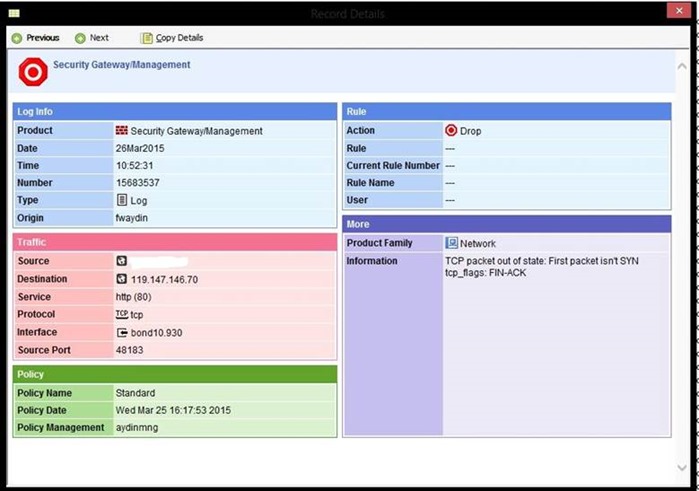699x491 pixels.
Task: Click the More section header
Action: (506, 224)
